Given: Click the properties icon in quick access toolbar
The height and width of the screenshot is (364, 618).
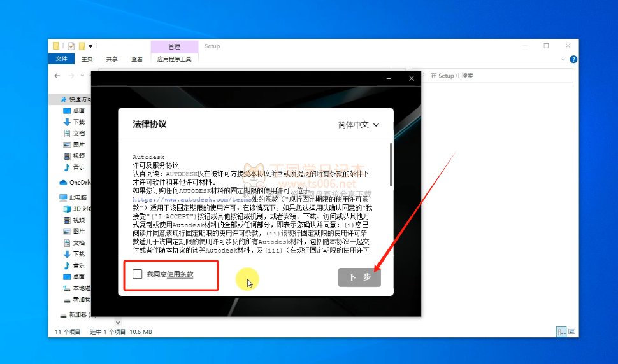Looking at the screenshot, I should point(71,46).
